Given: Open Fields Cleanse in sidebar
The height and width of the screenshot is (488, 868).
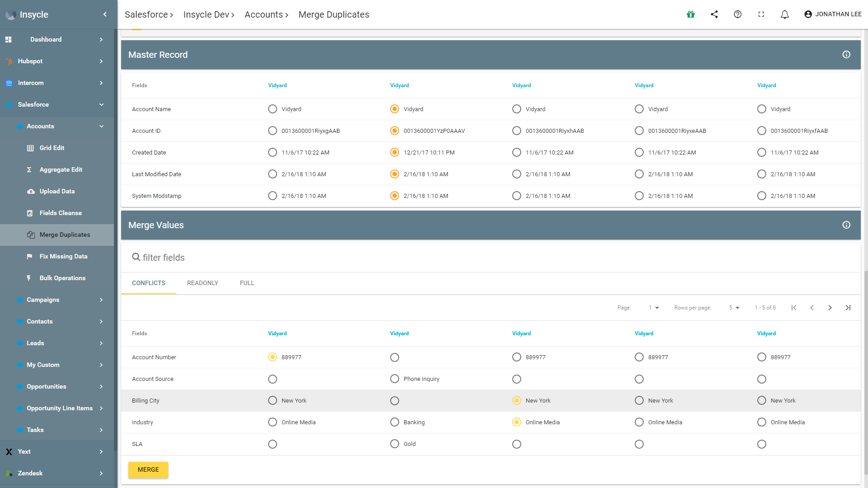Looking at the screenshot, I should 61,213.
